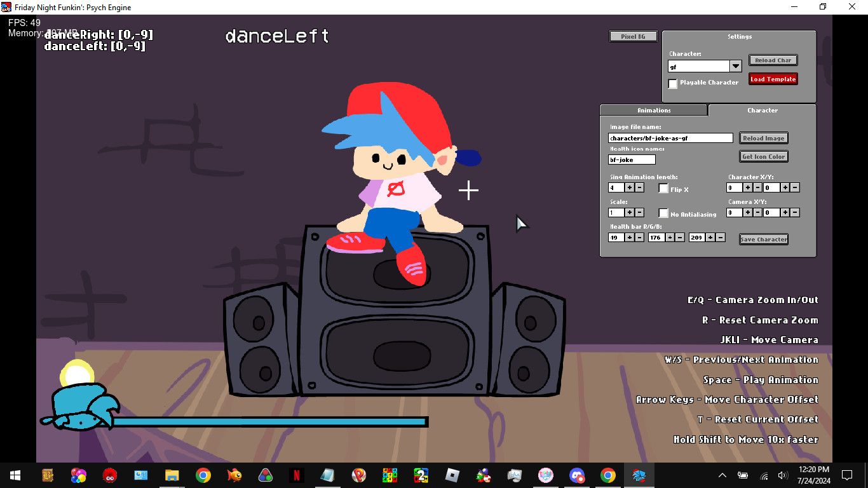Open File Explorer from the taskbar
Image resolution: width=868 pixels, height=488 pixels.
[x=172, y=475]
